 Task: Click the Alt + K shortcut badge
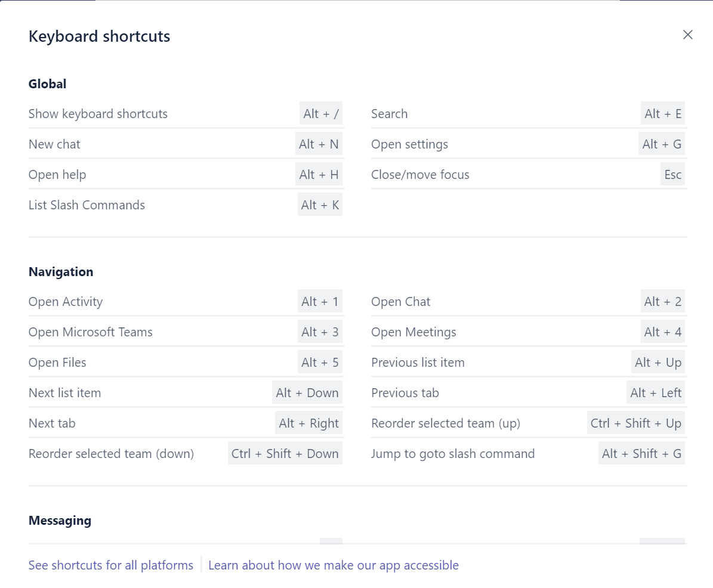pos(320,205)
